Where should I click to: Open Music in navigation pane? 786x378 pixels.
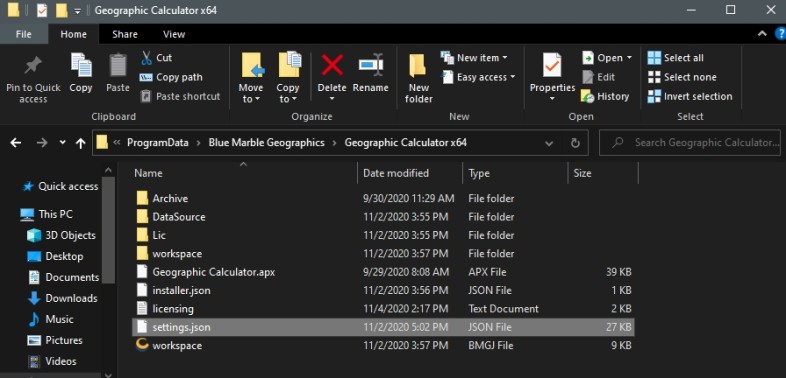point(51,319)
